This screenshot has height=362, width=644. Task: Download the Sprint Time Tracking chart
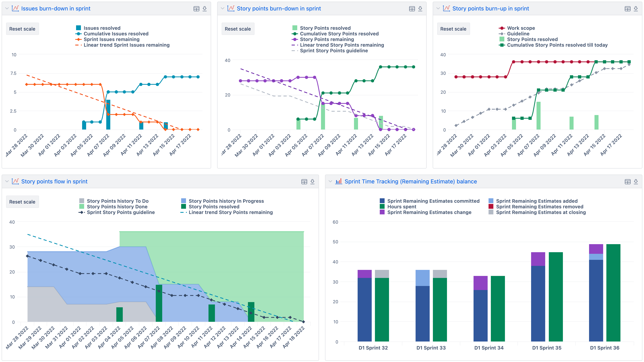(636, 182)
